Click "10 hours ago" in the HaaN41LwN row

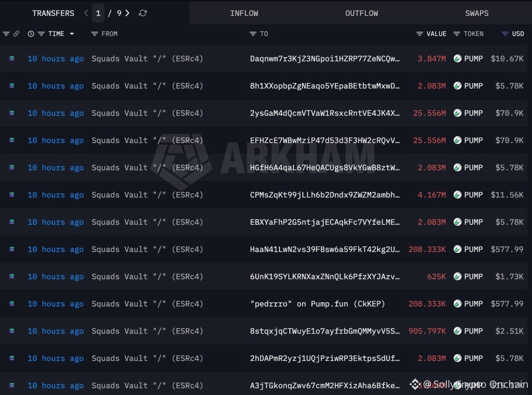click(56, 249)
